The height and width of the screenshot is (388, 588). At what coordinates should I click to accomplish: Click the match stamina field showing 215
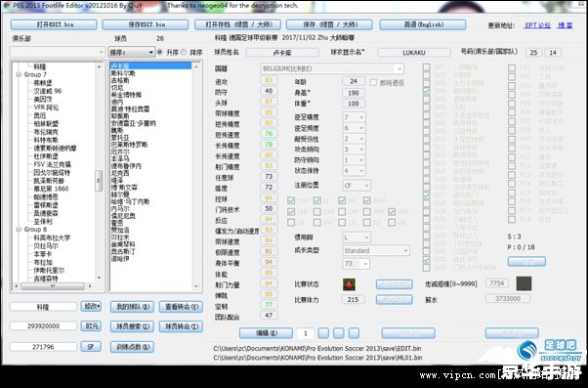coord(353,300)
